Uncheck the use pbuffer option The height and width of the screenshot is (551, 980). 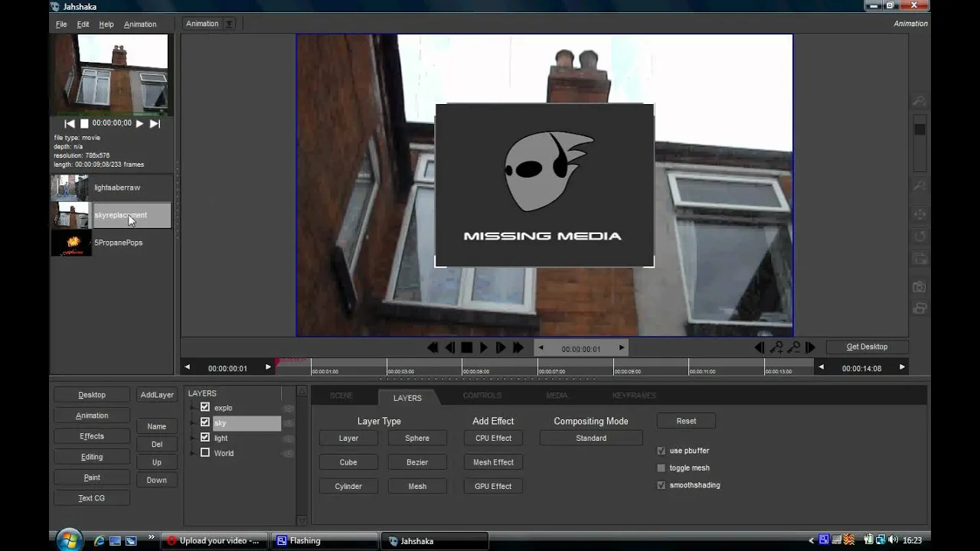coord(661,451)
